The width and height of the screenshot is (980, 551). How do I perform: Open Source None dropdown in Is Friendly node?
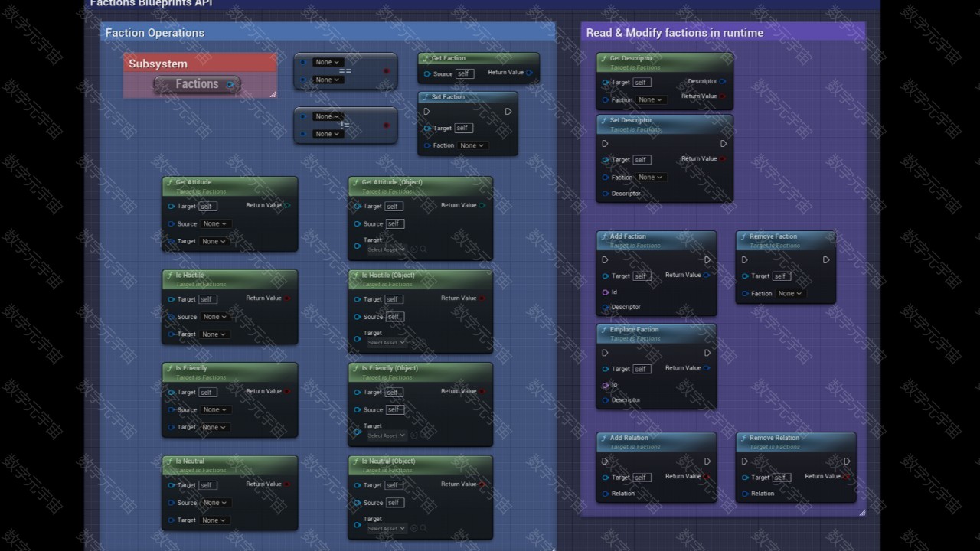(x=215, y=410)
